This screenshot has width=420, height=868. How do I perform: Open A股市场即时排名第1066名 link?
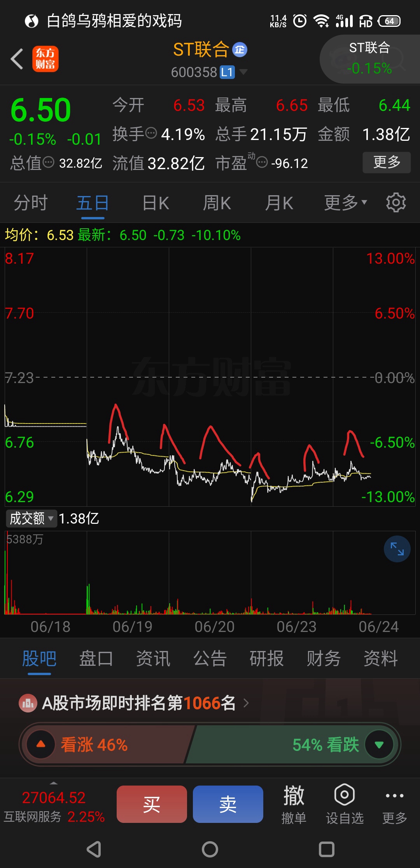[139, 703]
